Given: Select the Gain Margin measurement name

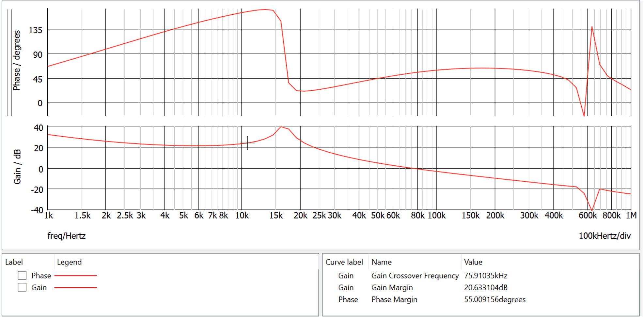Looking at the screenshot, I should (392, 288).
